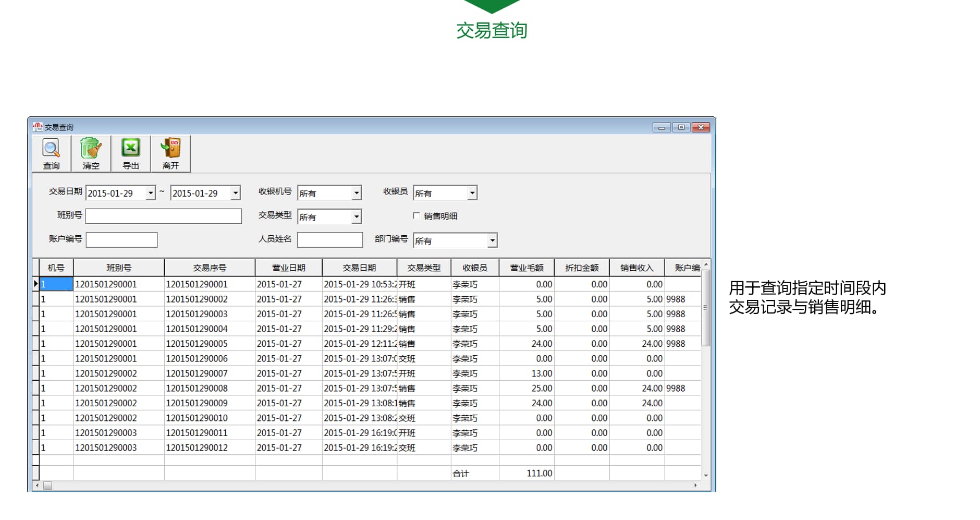Click the 人员姓名 input field
Screen dimensions: 980x520
[330, 239]
